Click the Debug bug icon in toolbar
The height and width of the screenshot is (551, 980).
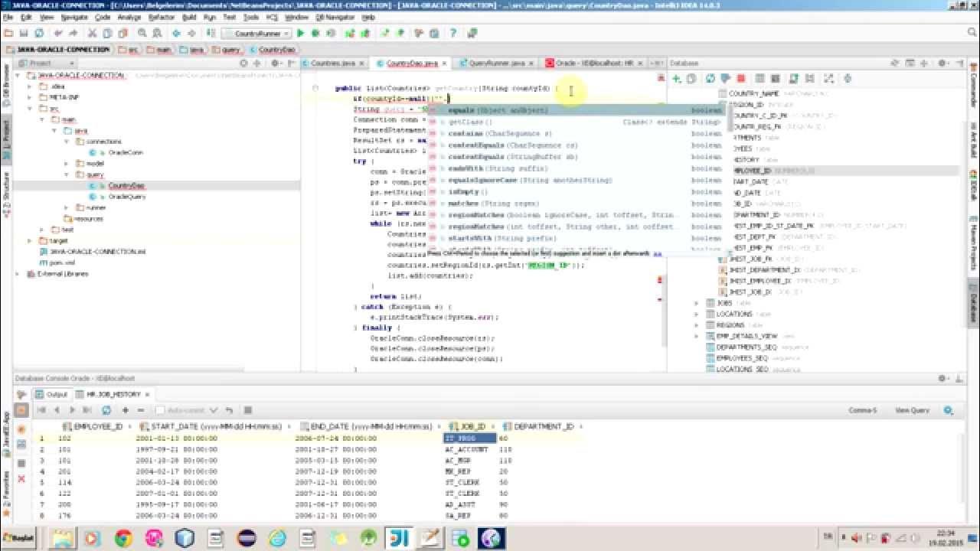tap(316, 34)
